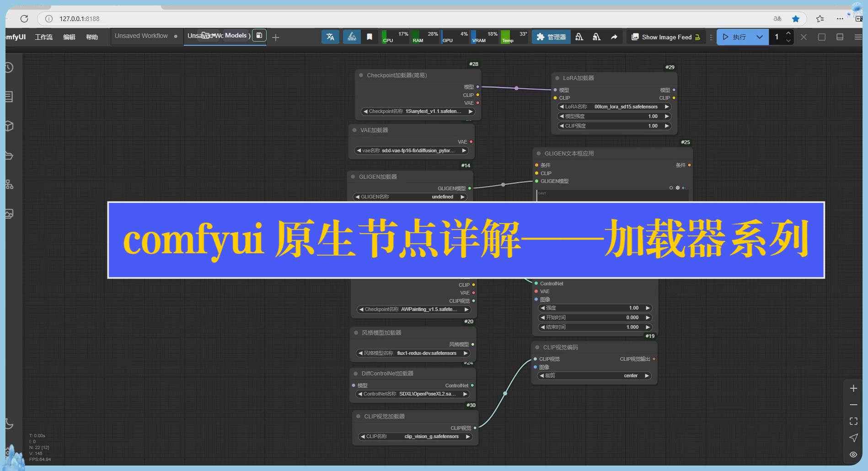This screenshot has height=471, width=868.
Task: Zoom out the canvas with minus
Action: 853,405
